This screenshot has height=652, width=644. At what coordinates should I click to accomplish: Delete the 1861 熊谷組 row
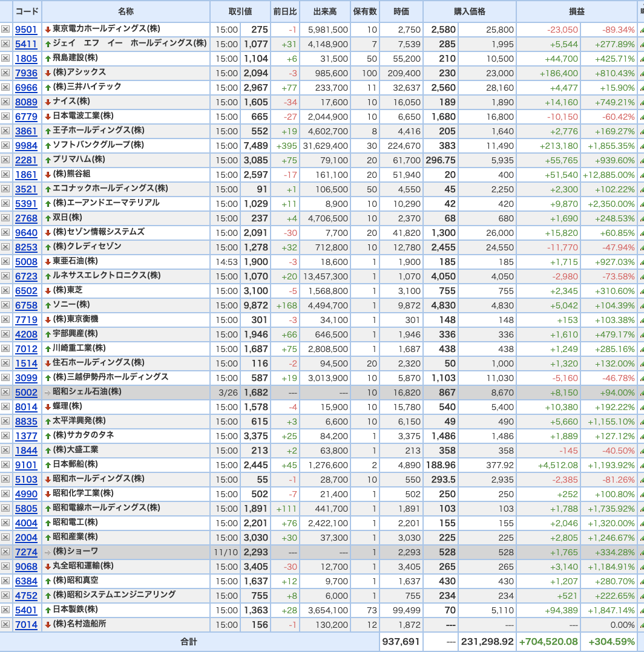pyautogui.click(x=5, y=175)
